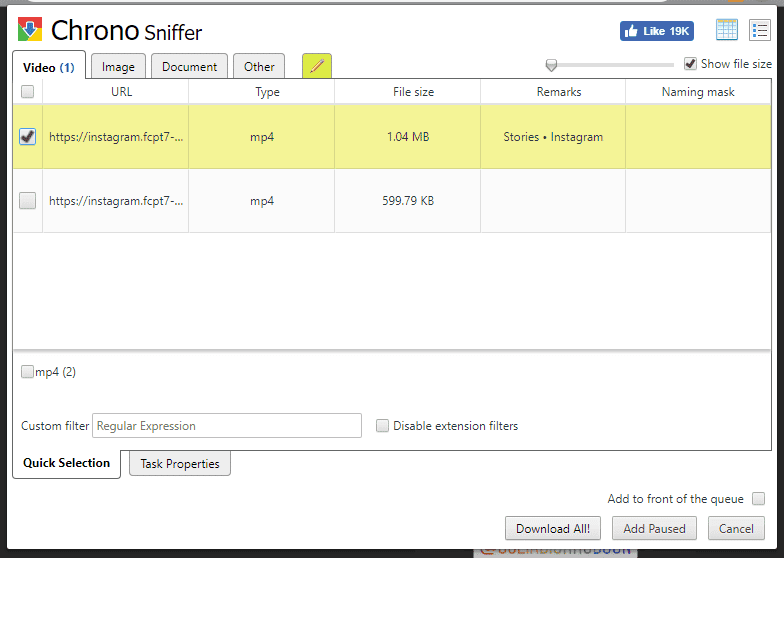This screenshot has width=784, height=640.
Task: Enable the mp4 (2) extension filter
Action: click(x=28, y=372)
